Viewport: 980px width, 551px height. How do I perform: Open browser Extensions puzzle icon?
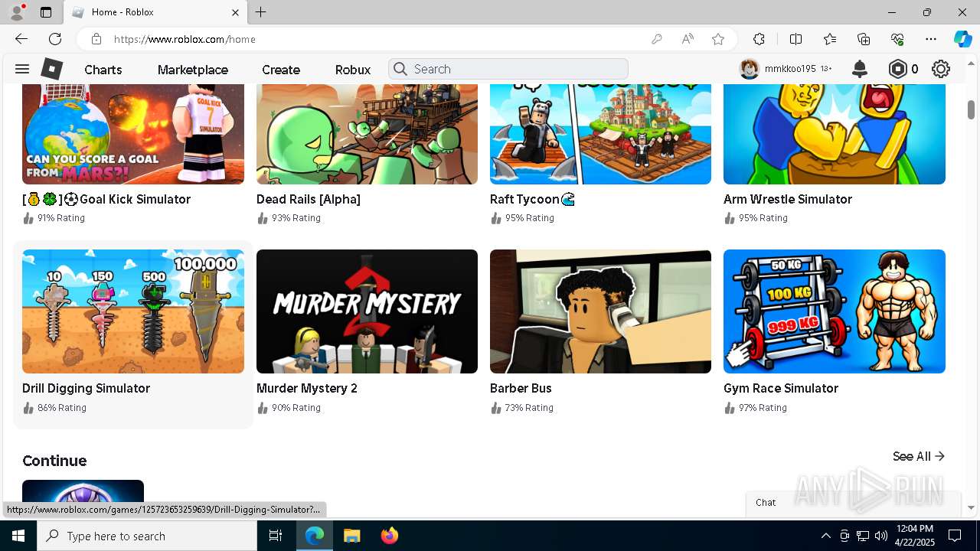(x=759, y=39)
